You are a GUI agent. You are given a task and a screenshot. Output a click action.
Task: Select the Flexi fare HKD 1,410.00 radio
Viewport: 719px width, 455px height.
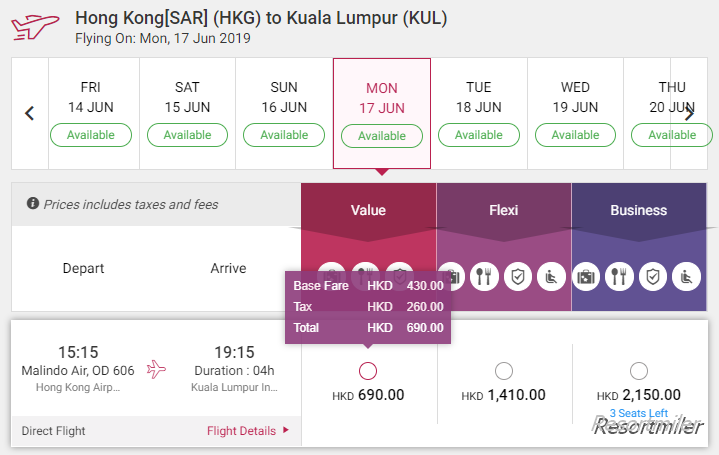tap(504, 371)
